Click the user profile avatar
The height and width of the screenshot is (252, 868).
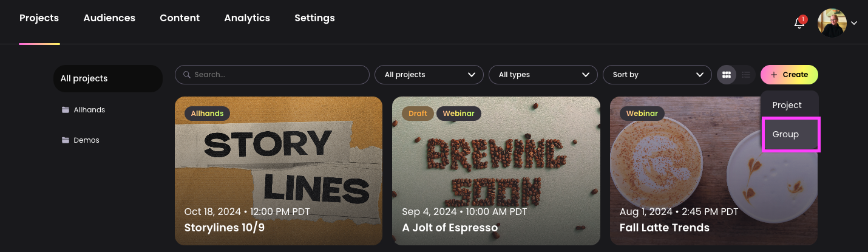(832, 23)
